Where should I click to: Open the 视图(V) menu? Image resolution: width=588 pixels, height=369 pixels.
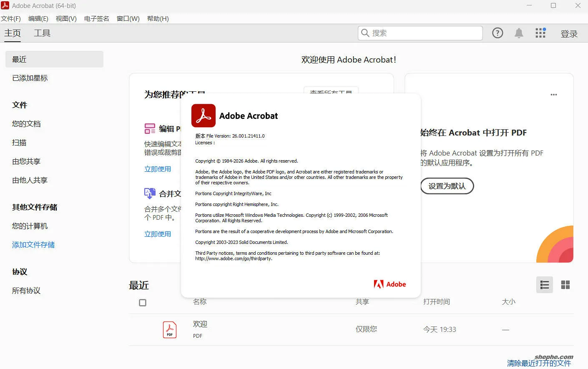tap(66, 18)
